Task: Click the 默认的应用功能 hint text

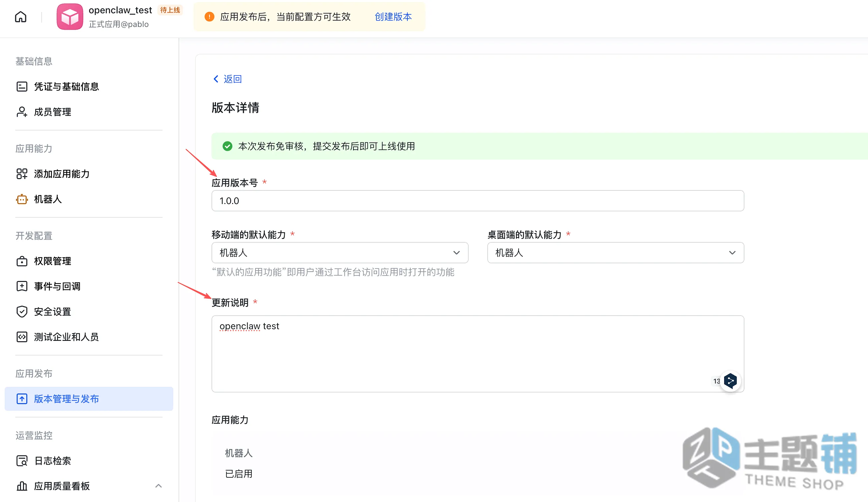Action: coord(333,272)
